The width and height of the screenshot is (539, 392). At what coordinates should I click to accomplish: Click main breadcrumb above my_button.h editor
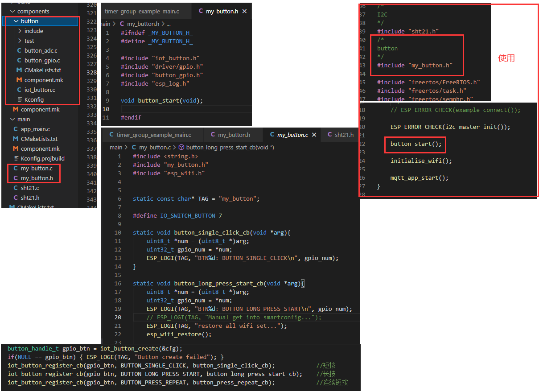[106, 24]
